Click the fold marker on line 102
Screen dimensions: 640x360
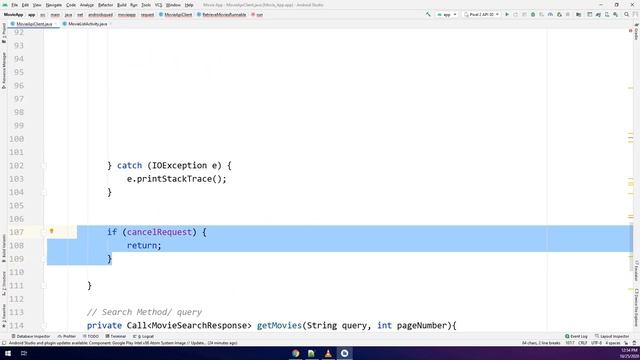point(44,166)
